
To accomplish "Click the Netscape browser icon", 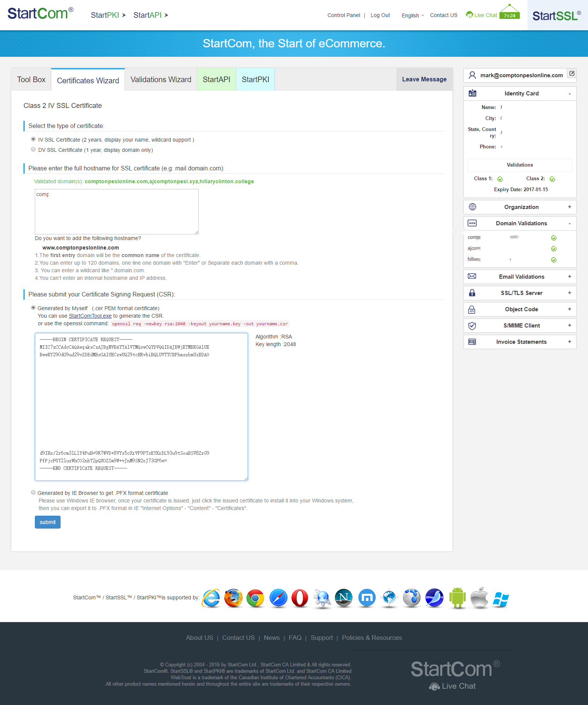I will 344,598.
